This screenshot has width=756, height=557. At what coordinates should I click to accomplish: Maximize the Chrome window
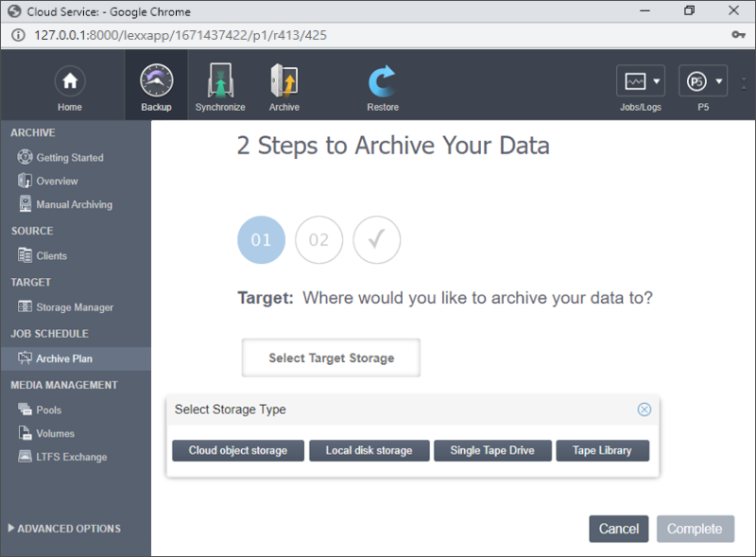[690, 10]
